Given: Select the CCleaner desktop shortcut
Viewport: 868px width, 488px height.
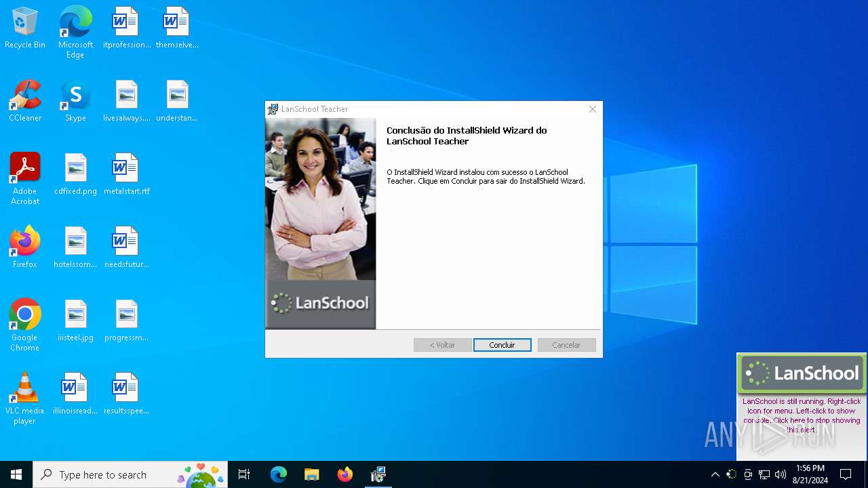Looking at the screenshot, I should [x=25, y=102].
